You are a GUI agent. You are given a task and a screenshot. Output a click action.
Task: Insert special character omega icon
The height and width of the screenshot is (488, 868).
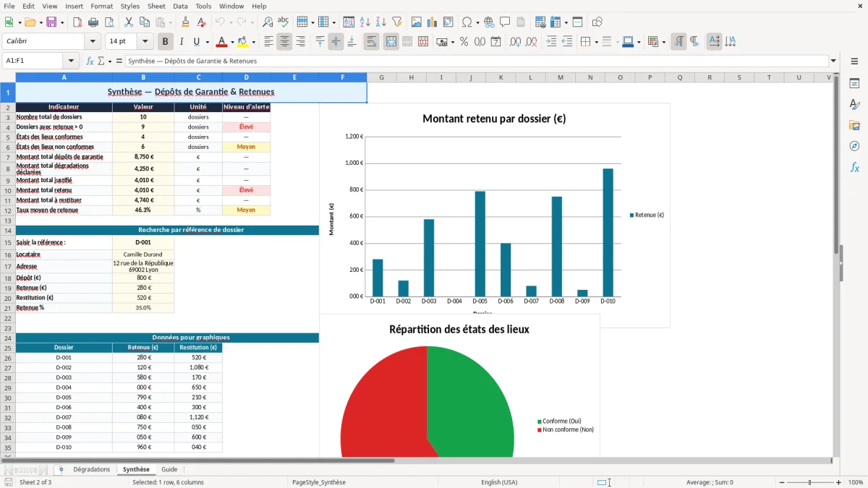click(x=466, y=22)
